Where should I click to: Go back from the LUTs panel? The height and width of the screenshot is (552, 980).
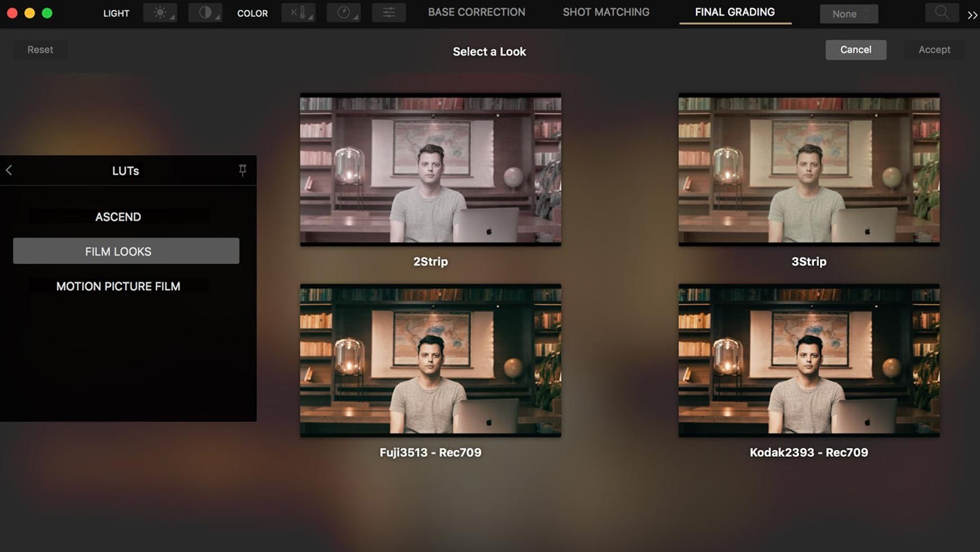coord(9,170)
